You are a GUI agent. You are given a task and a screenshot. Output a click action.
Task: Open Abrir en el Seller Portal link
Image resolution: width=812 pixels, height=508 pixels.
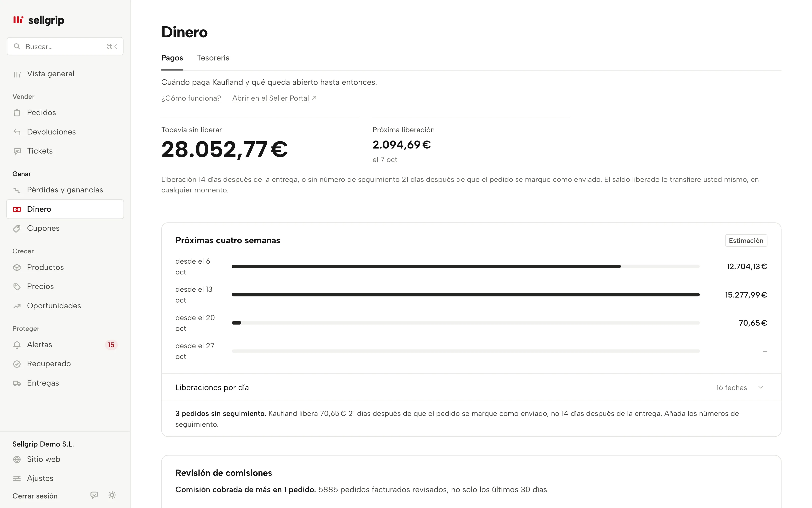pos(274,98)
